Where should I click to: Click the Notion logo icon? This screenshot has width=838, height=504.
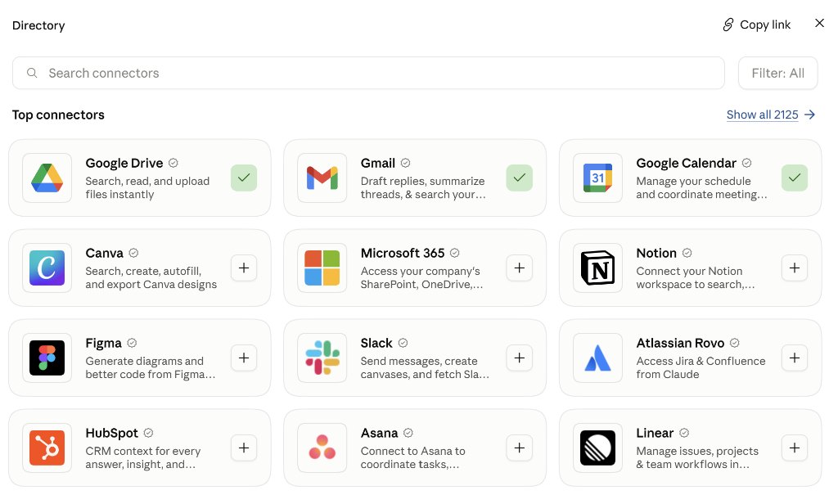597,268
